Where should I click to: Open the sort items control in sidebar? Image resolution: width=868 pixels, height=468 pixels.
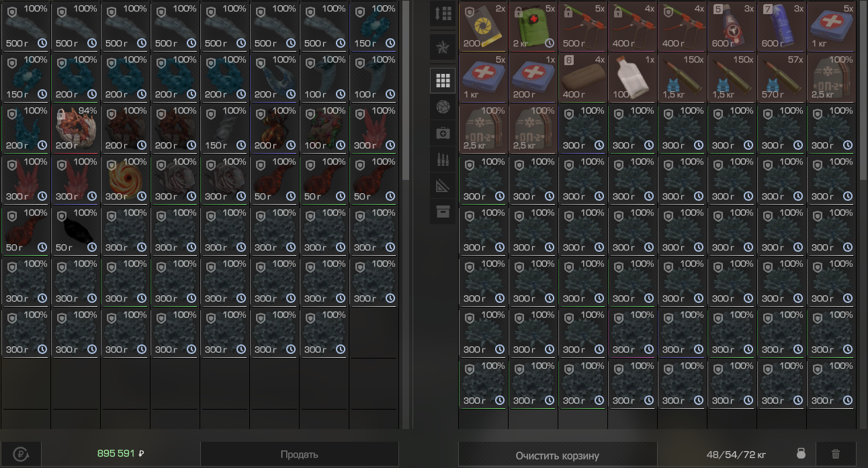pos(443,14)
